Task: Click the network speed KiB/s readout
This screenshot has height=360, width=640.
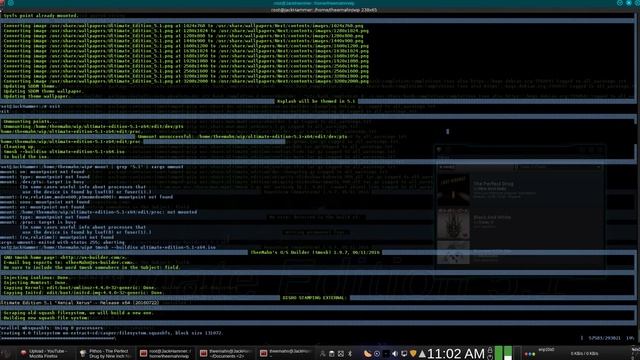Action: [584, 353]
